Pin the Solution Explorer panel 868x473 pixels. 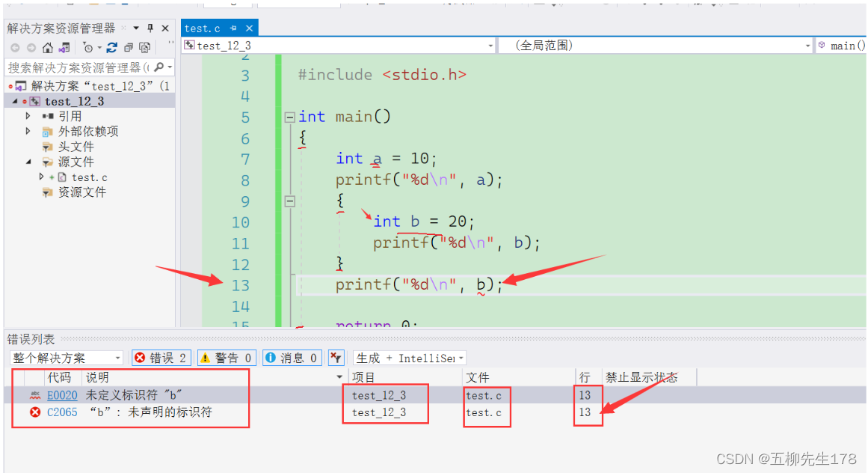tap(150, 28)
